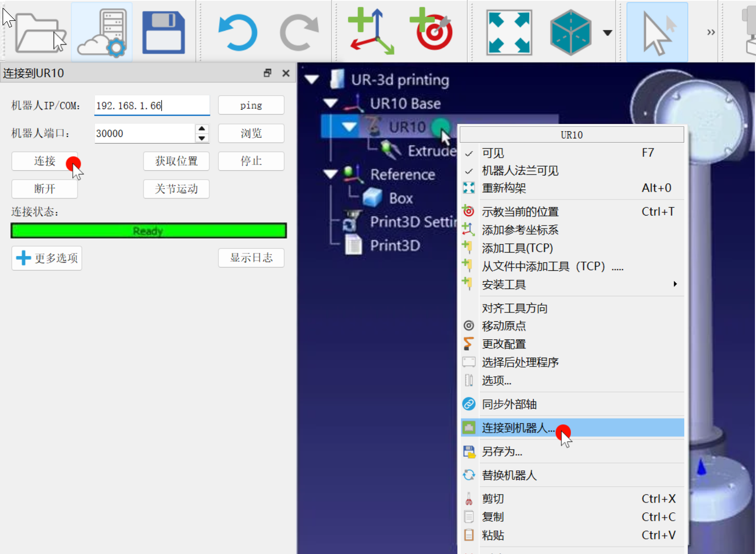The height and width of the screenshot is (554, 756).
Task: Click the robot IP address input field
Action: (152, 106)
